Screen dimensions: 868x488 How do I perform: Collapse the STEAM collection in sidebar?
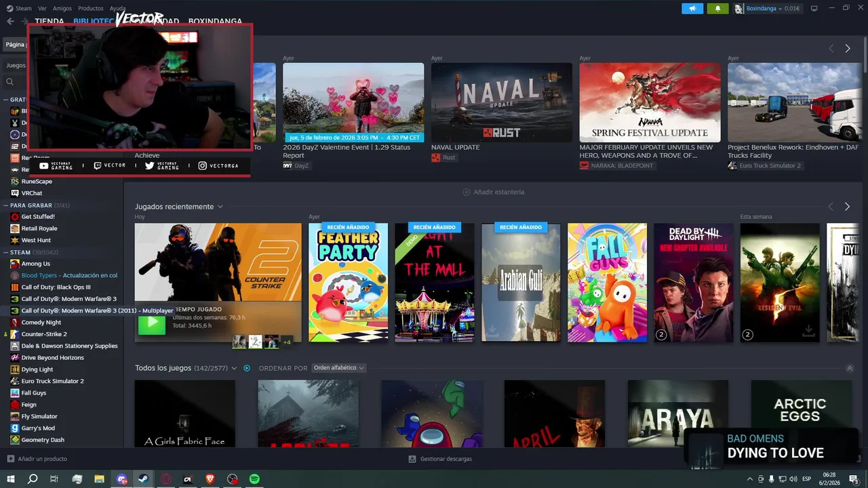pos(5,252)
